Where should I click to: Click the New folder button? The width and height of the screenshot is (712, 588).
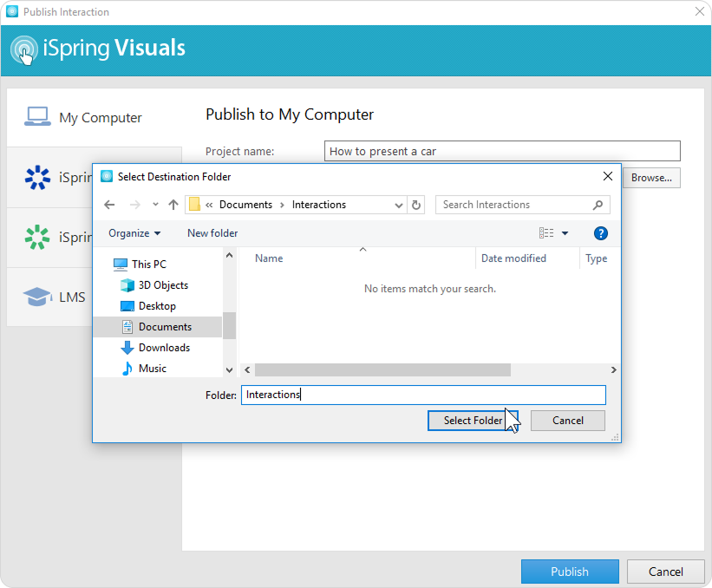(x=212, y=233)
